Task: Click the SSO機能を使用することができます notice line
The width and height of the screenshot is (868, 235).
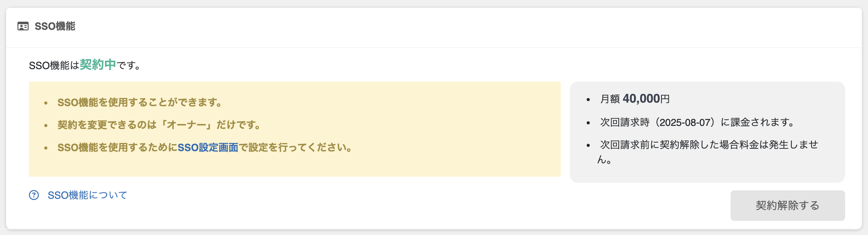Action: click(x=140, y=103)
